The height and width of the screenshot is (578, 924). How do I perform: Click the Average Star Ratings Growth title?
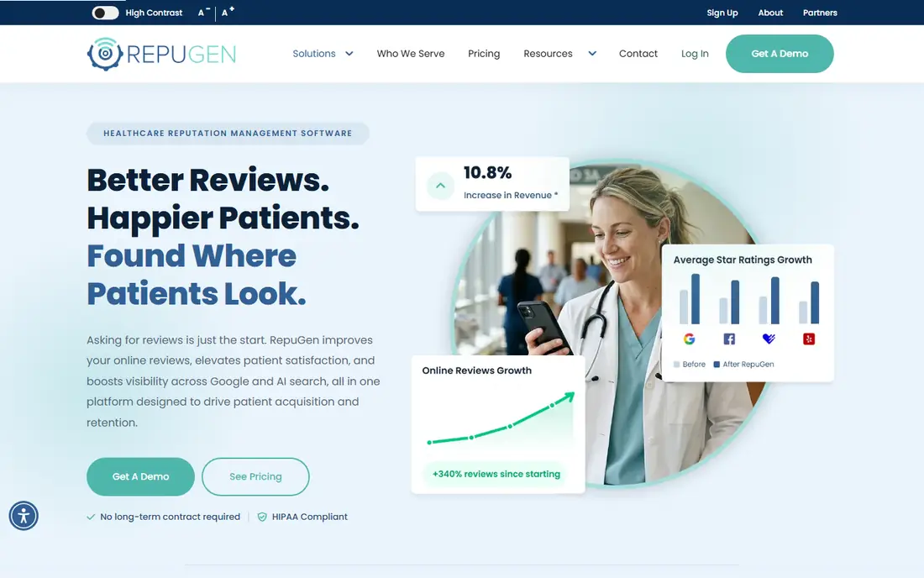[743, 260]
